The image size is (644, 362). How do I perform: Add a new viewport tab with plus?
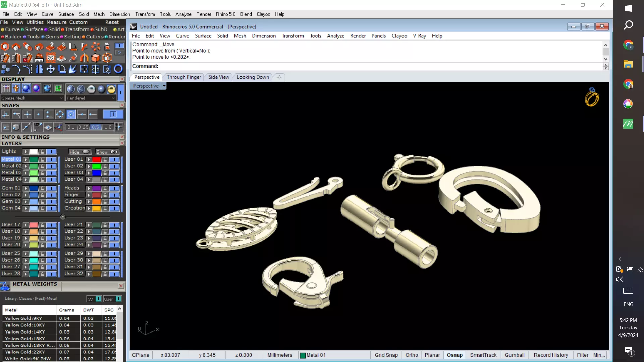[x=279, y=77]
